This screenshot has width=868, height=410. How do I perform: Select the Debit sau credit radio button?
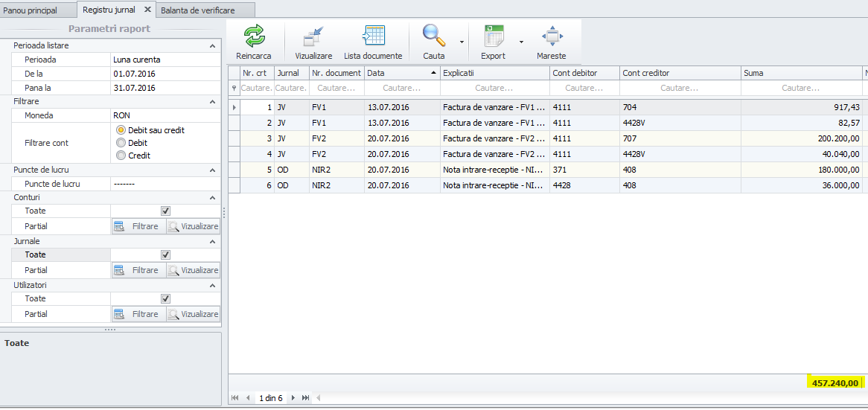click(121, 130)
